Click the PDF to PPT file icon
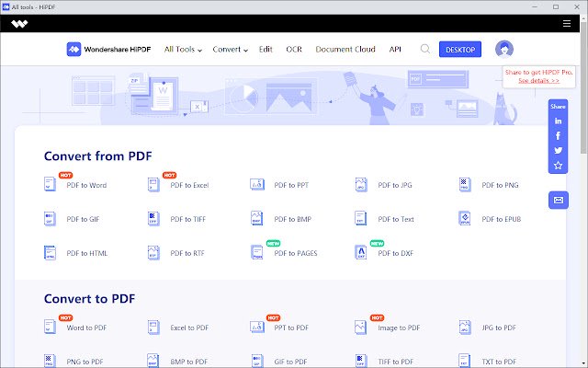 click(257, 184)
